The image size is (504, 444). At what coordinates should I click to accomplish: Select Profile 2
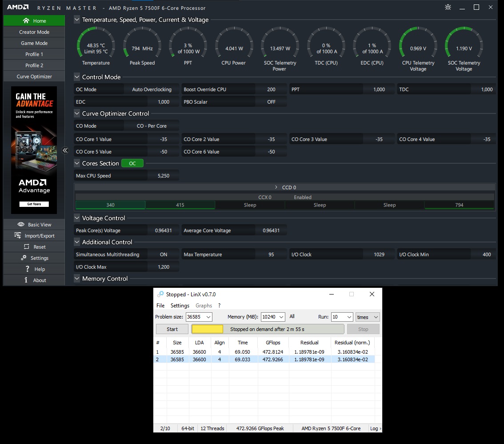click(34, 65)
